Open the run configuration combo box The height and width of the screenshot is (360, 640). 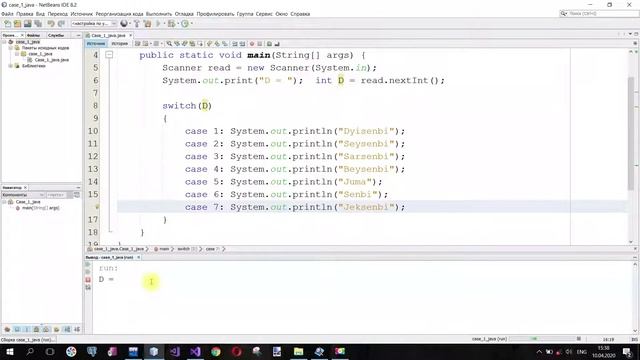pos(94,24)
